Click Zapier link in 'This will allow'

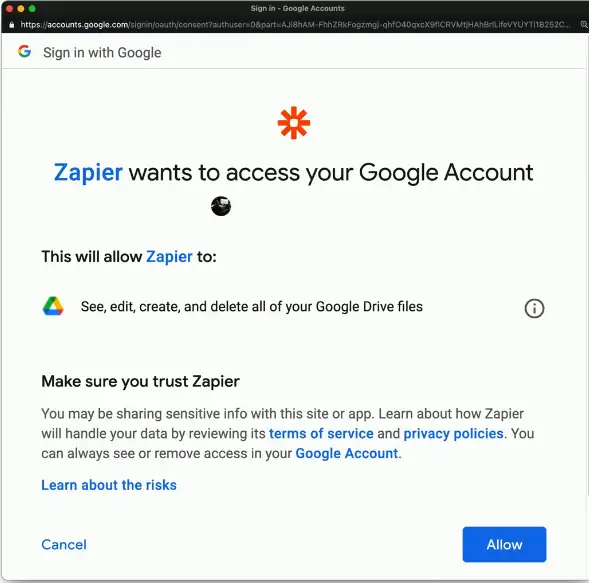(x=169, y=257)
